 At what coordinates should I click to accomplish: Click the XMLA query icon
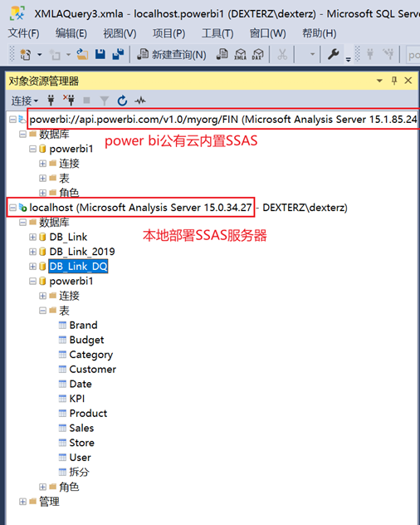coord(240,54)
